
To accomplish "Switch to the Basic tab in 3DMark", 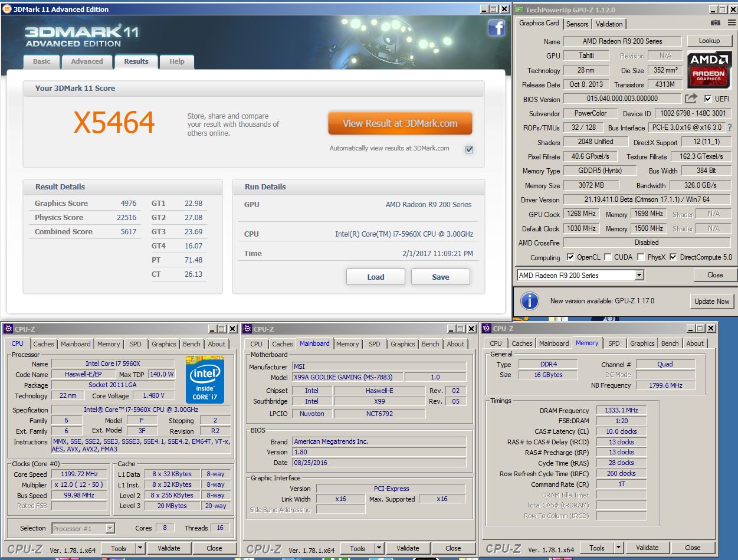I will [x=41, y=61].
